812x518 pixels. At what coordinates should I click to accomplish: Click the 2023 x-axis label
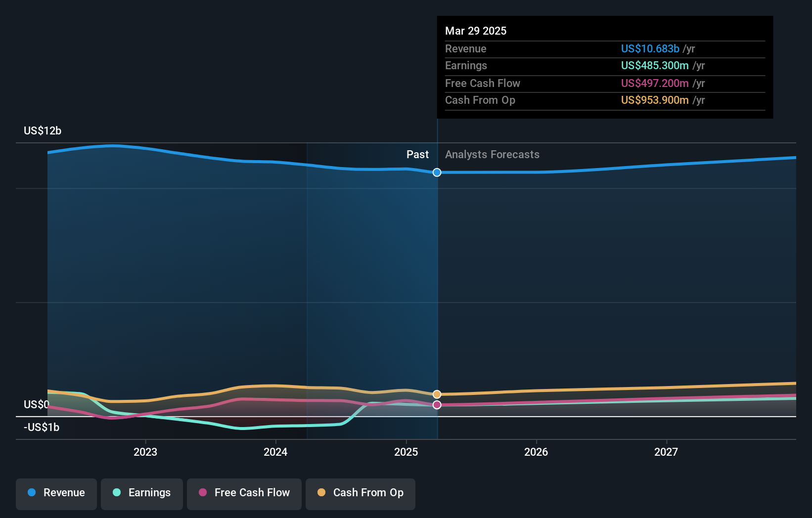click(145, 452)
